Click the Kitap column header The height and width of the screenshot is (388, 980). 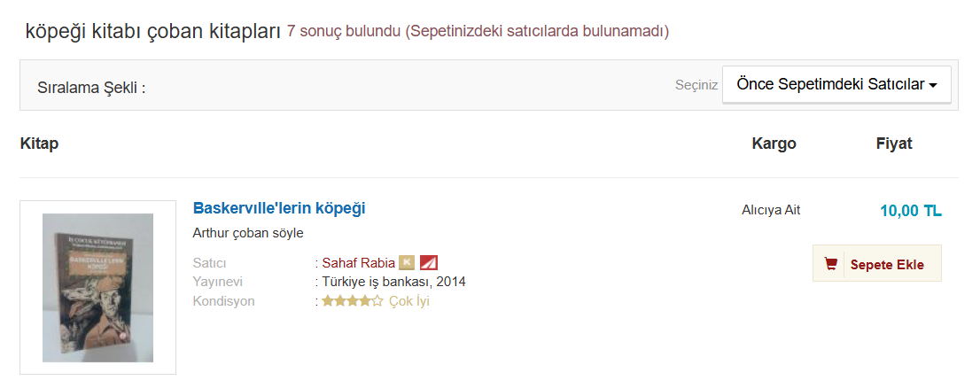point(39,144)
